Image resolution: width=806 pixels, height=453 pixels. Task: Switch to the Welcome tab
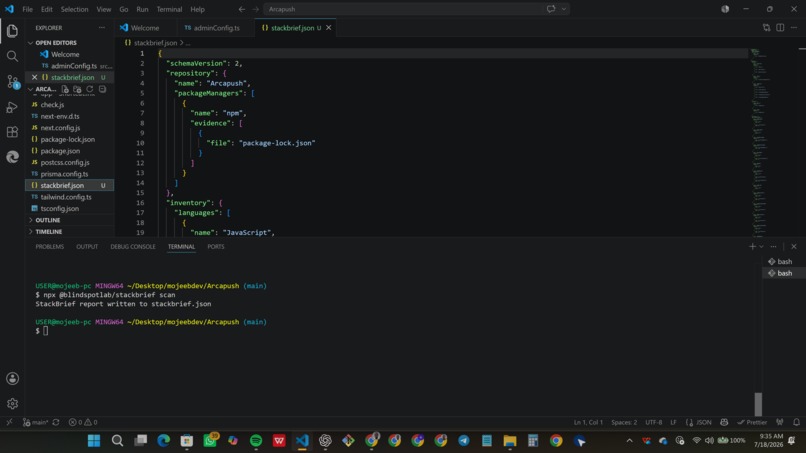pyautogui.click(x=144, y=28)
